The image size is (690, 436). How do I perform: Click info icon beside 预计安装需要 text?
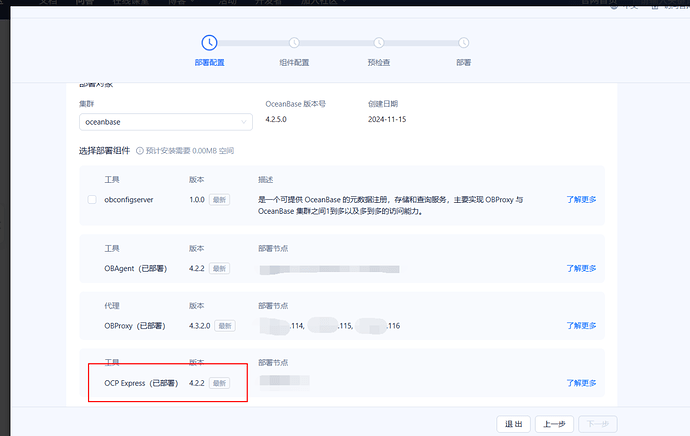coord(139,151)
